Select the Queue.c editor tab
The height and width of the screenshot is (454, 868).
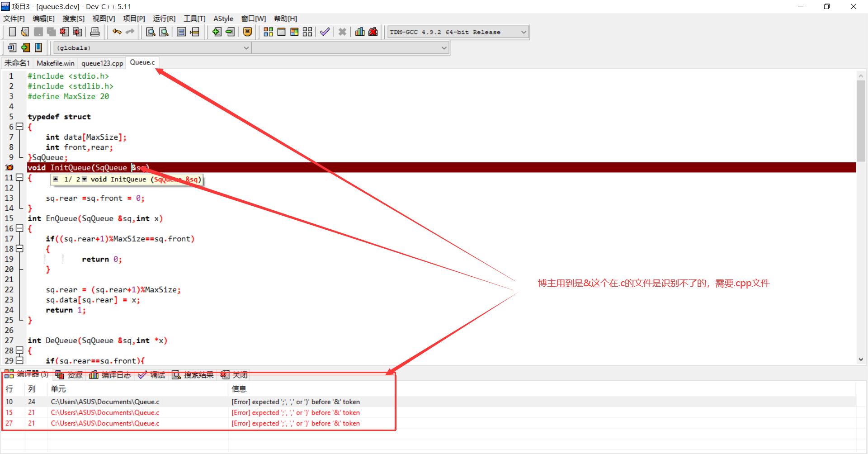[x=142, y=62]
